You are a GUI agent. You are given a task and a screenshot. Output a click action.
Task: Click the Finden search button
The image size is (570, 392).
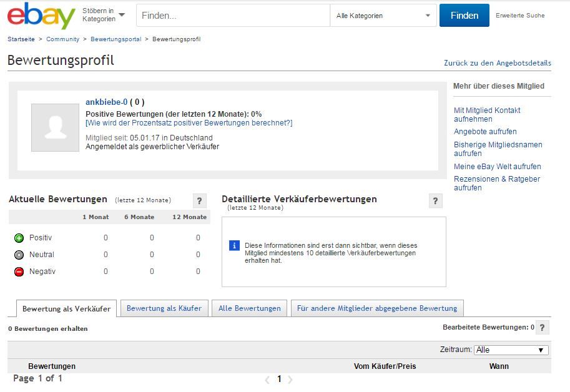pos(464,15)
